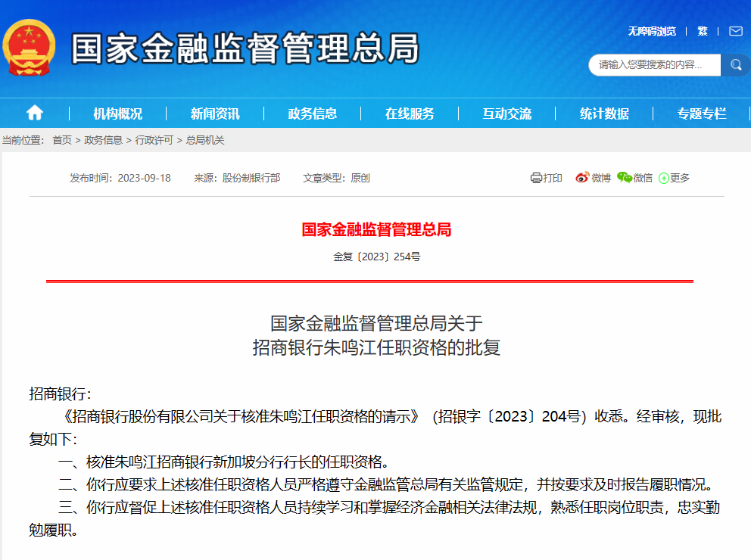This screenshot has height=560, width=751.
Task: Expand more (更多) share options
Action: (x=664, y=179)
